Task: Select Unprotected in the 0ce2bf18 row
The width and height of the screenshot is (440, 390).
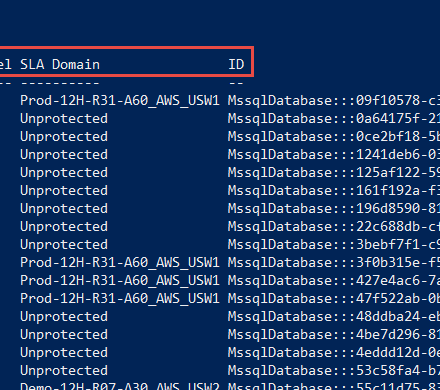Action: tap(64, 136)
